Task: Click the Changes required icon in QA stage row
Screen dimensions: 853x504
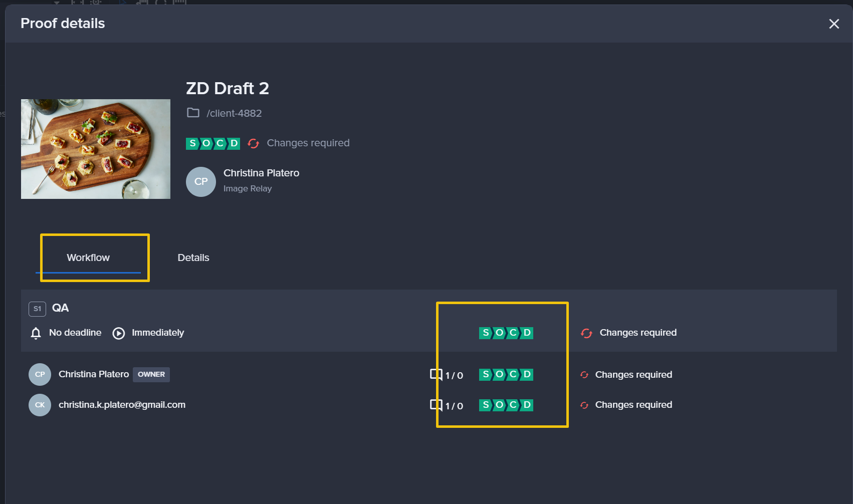Action: (586, 333)
